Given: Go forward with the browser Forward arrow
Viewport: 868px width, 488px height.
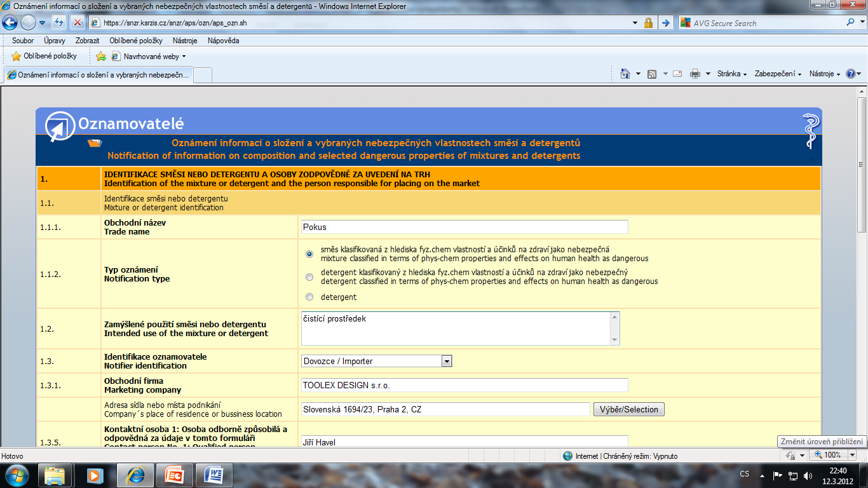Looking at the screenshot, I should 28,23.
